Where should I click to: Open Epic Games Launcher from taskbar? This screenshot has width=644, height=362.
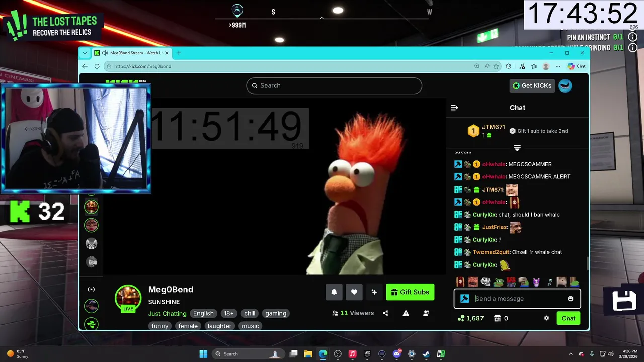(x=367, y=354)
